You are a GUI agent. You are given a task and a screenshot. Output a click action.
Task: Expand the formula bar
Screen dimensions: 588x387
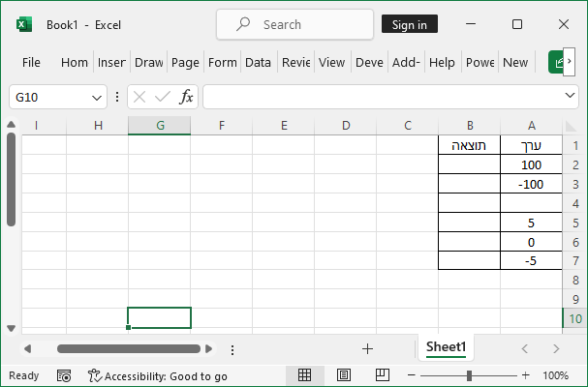(x=571, y=97)
